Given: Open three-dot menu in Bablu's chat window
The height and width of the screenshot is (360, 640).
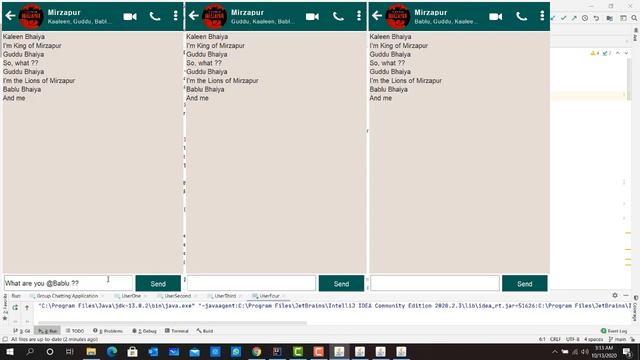Looking at the screenshot, I should [x=542, y=16].
